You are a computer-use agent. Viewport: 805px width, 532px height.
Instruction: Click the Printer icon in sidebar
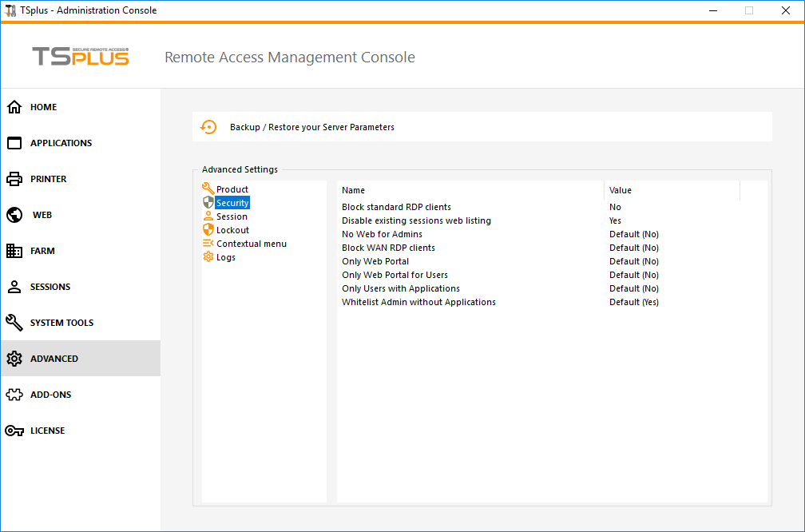[x=14, y=179]
